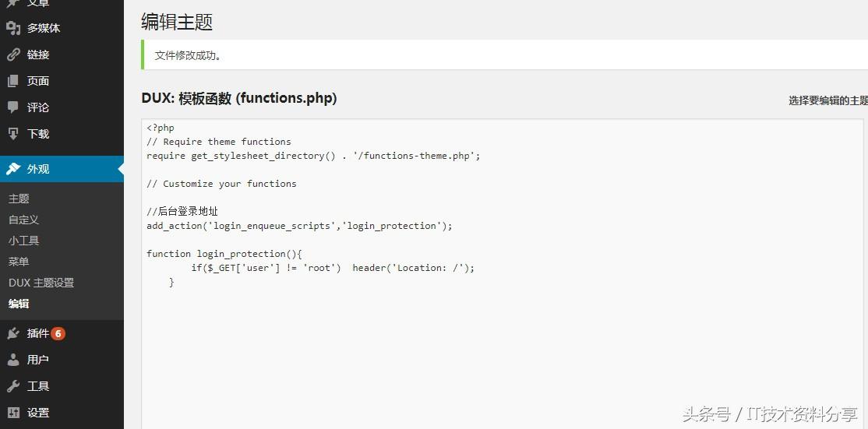Image resolution: width=868 pixels, height=429 pixels.
Task: Click the Users (用户) person icon
Action: coord(13,360)
